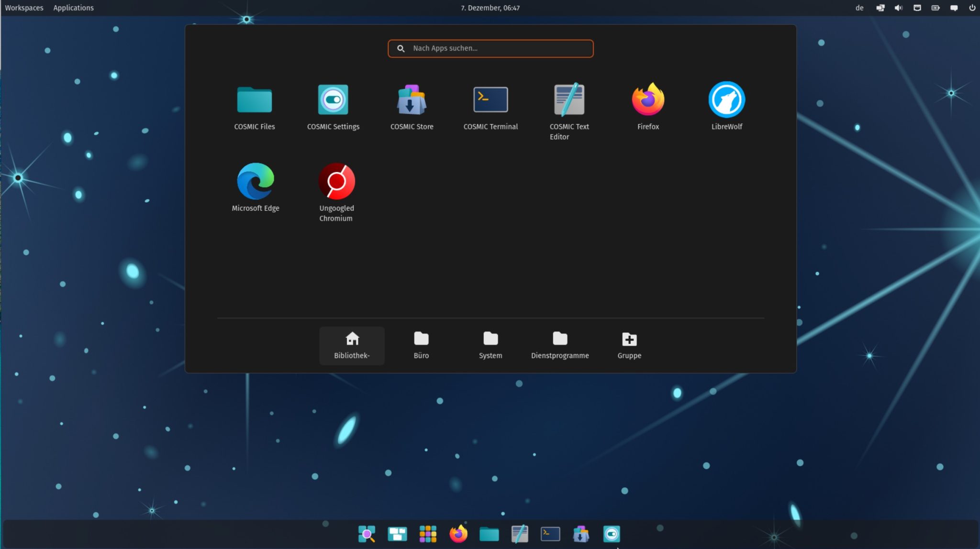
Task: Open COSMIC Text Editor from the dock
Action: (520, 534)
